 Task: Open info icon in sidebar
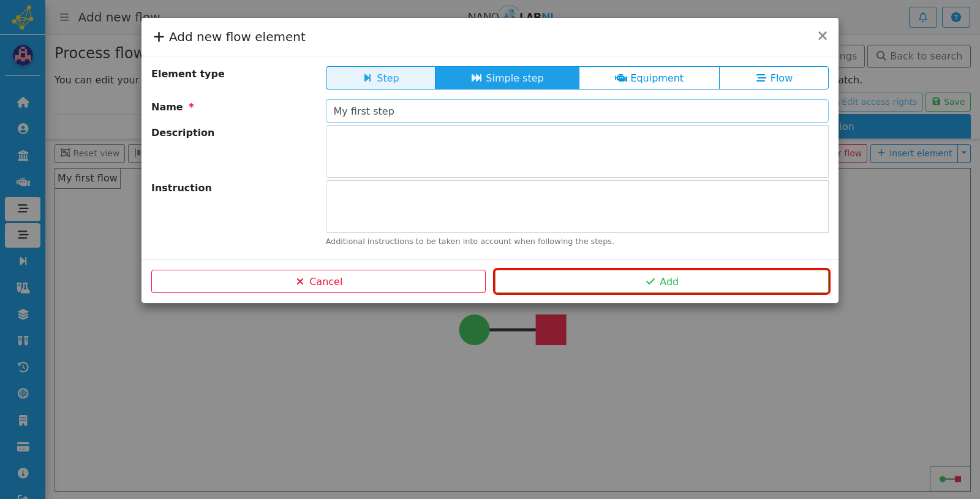[x=23, y=473]
